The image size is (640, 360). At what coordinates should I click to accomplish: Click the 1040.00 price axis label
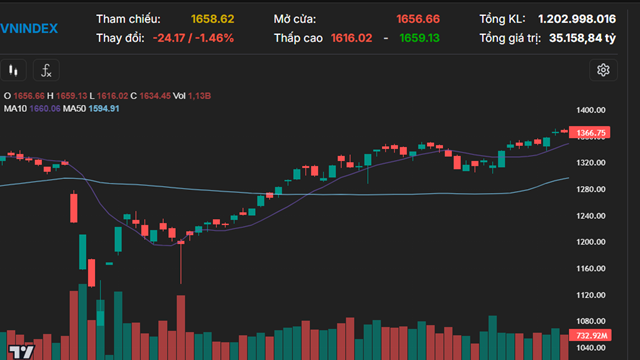(591, 348)
